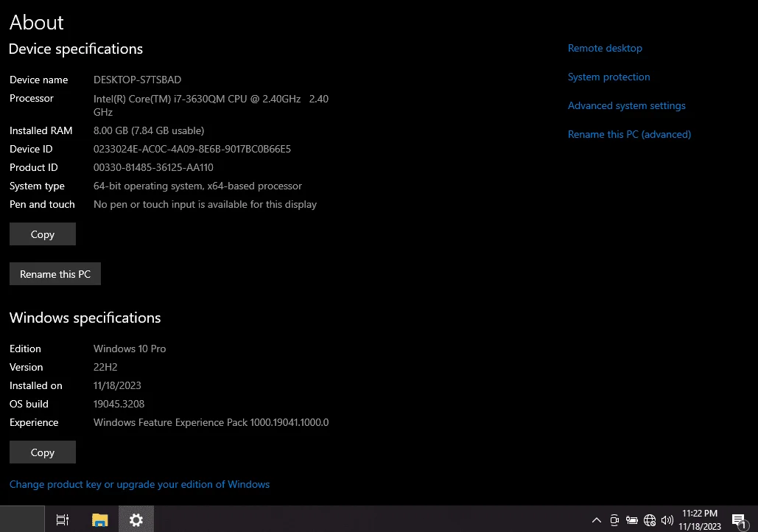Click the System type label
This screenshot has height=532, width=758.
38,186
